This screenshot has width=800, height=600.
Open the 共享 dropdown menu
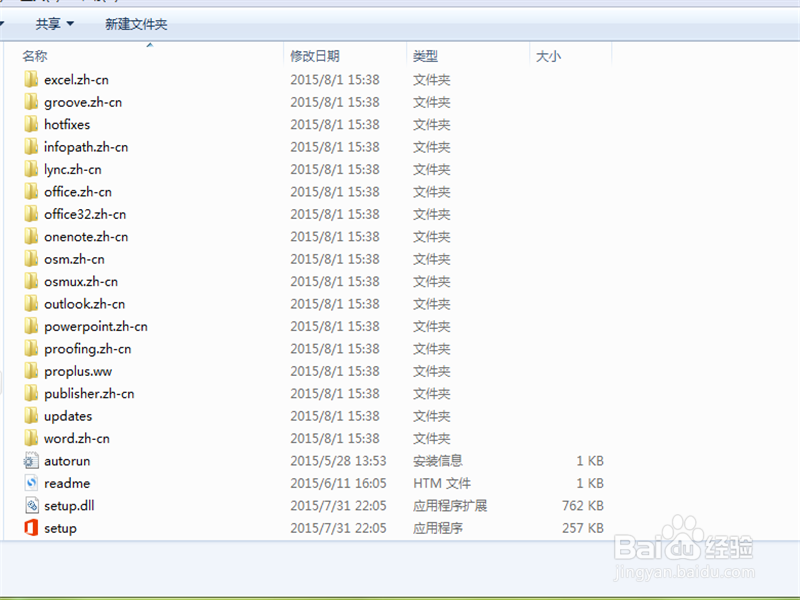coord(55,23)
